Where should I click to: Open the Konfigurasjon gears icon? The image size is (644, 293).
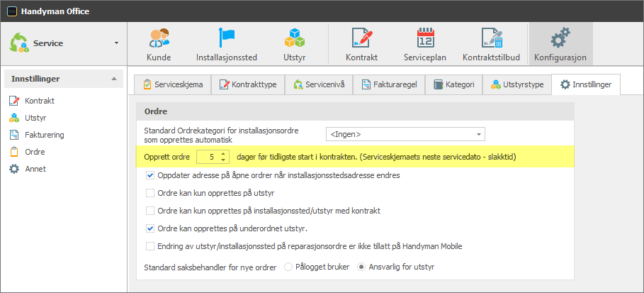[x=560, y=38]
